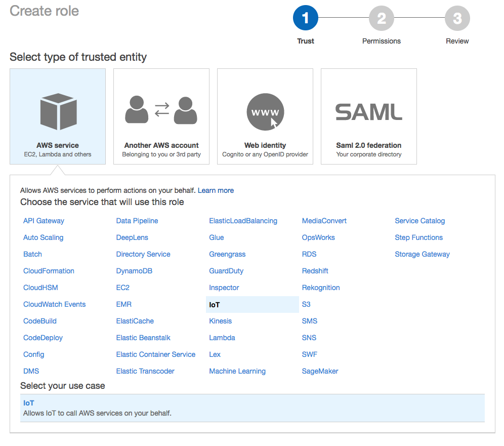Pick Elastic Container Service
504x446 pixels.
click(x=156, y=355)
